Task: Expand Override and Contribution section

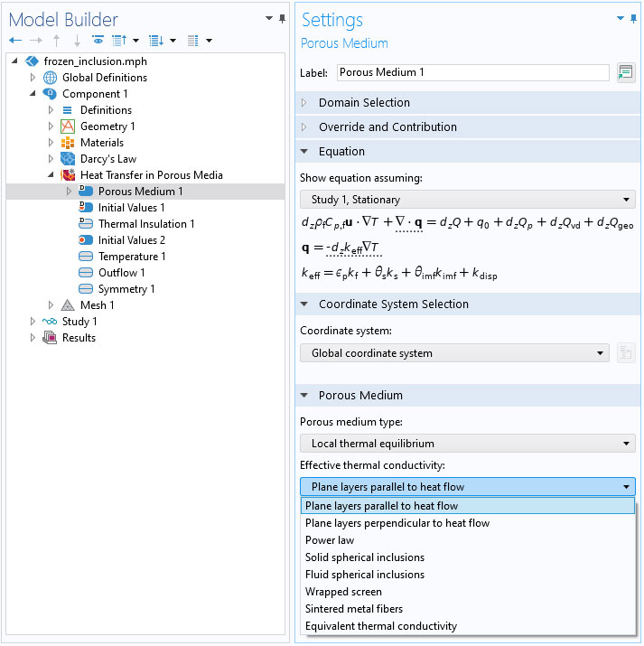Action: [x=387, y=127]
